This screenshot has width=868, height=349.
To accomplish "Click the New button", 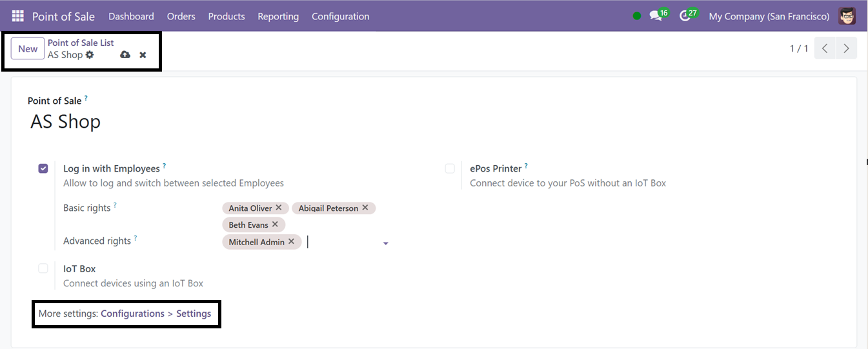I will pyautogui.click(x=28, y=48).
